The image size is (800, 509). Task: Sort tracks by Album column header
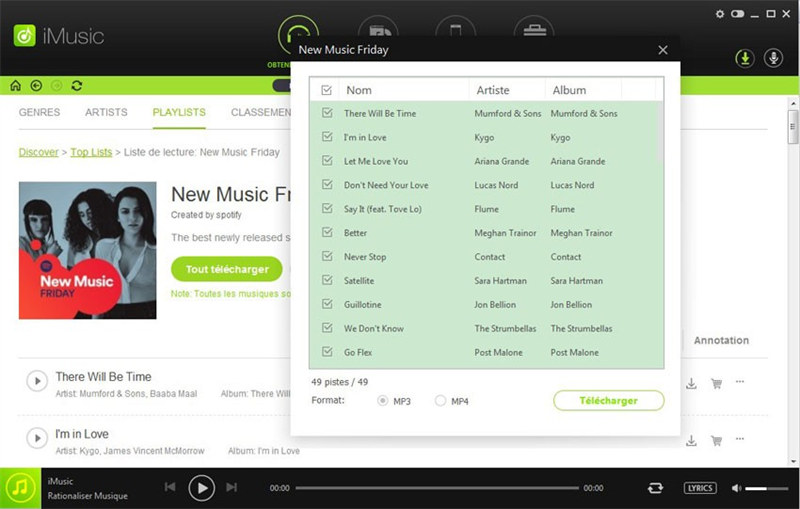coord(569,90)
